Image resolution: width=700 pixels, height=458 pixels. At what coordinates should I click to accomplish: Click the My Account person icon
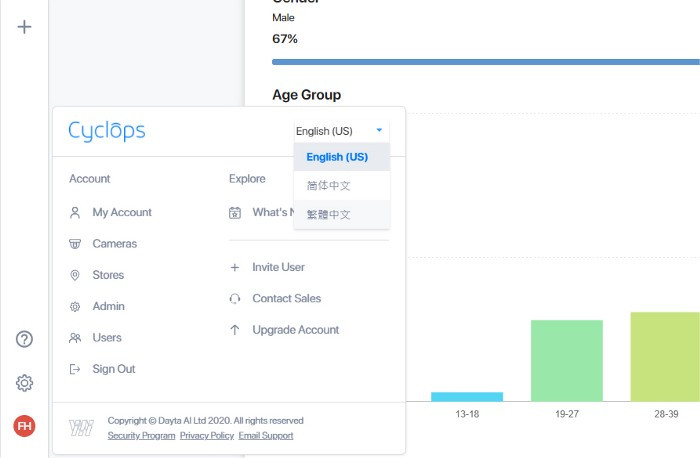(x=75, y=212)
